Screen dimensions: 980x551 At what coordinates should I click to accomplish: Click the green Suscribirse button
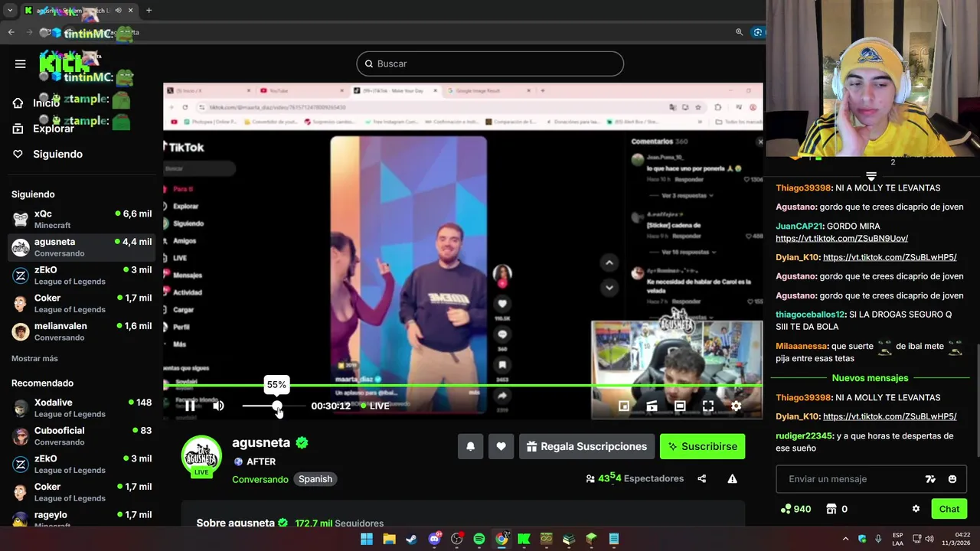tap(702, 446)
